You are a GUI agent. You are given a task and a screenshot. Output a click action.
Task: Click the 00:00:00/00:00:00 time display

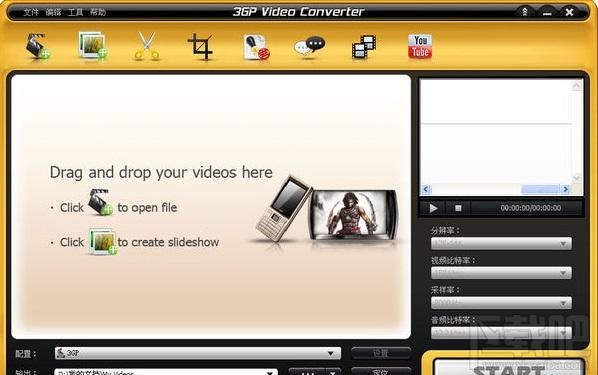(530, 208)
